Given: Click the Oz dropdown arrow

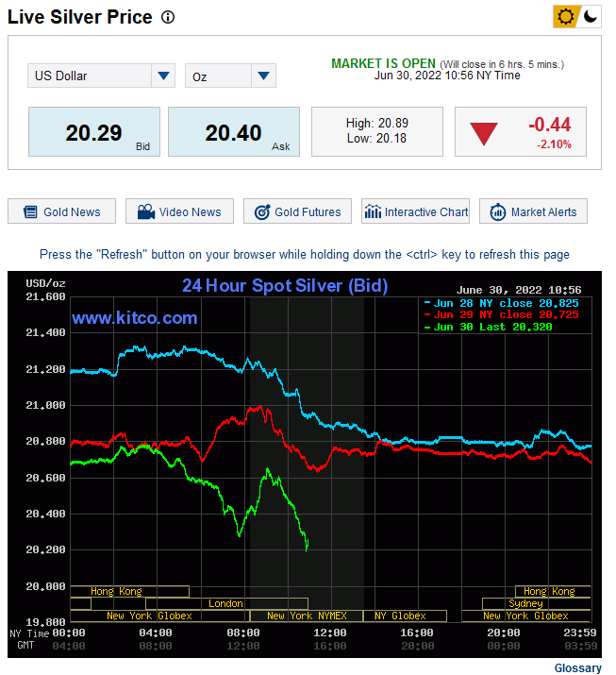Looking at the screenshot, I should (263, 76).
